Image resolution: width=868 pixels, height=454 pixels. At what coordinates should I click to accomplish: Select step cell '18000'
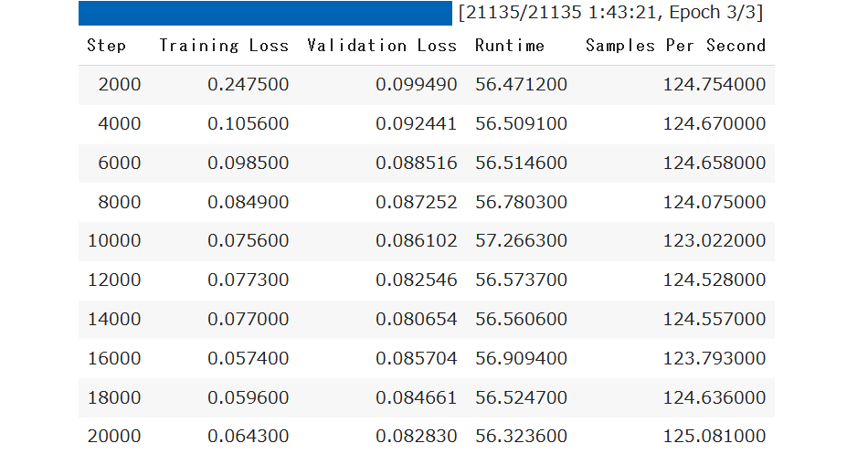pyautogui.click(x=114, y=398)
